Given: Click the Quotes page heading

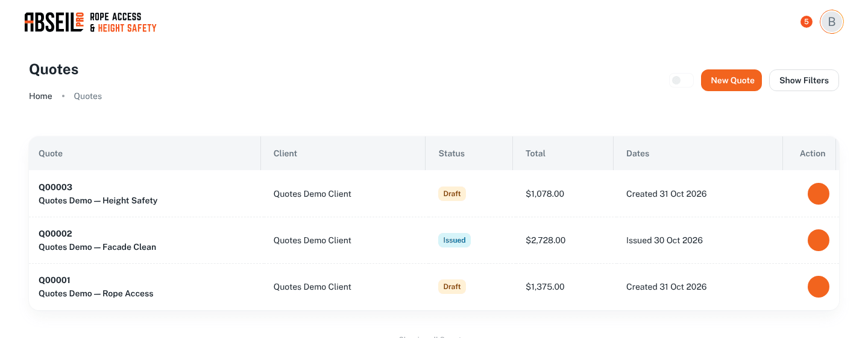Looking at the screenshot, I should click(x=54, y=69).
